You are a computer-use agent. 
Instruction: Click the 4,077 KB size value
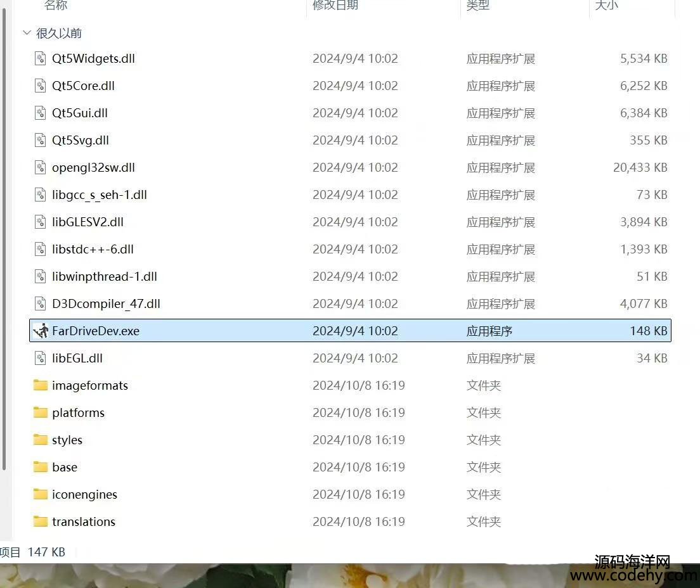click(x=644, y=304)
